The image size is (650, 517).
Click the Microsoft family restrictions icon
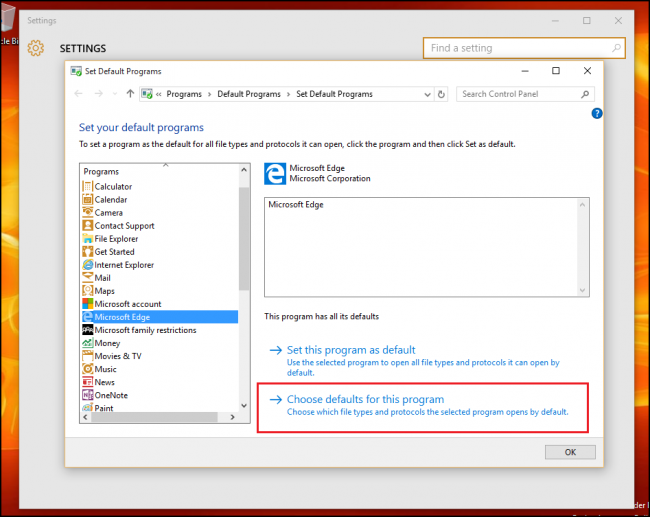pyautogui.click(x=87, y=330)
